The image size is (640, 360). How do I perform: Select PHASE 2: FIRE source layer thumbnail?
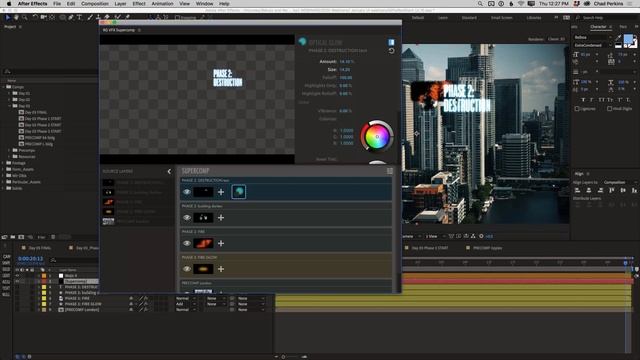[108, 202]
